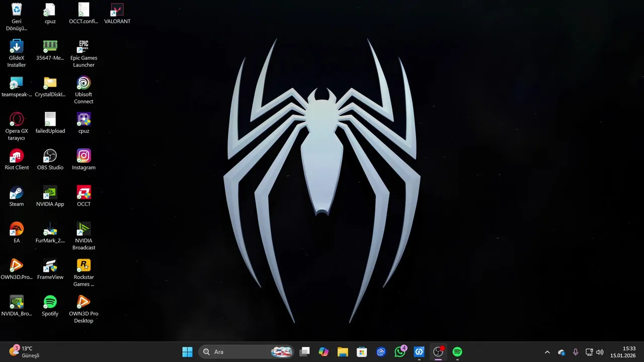
Task: Select the OWN3D Pro Desktop icon
Action: (x=84, y=309)
